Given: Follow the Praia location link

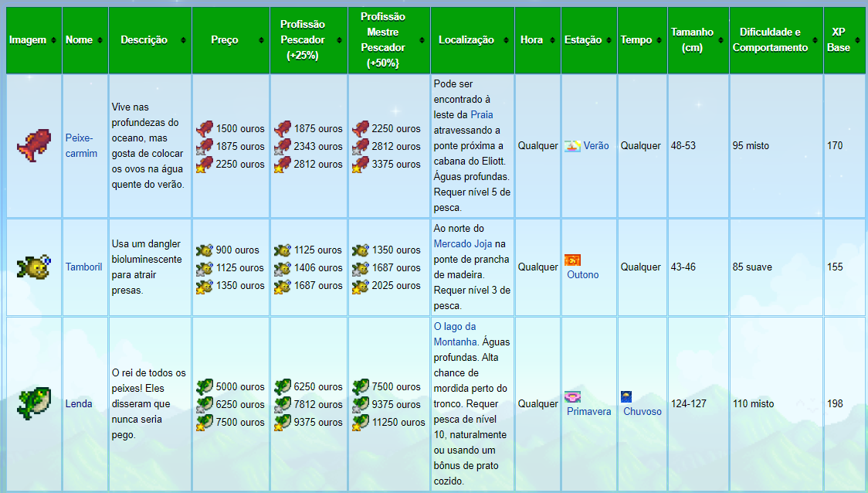Looking at the screenshot, I should pyautogui.click(x=482, y=114).
